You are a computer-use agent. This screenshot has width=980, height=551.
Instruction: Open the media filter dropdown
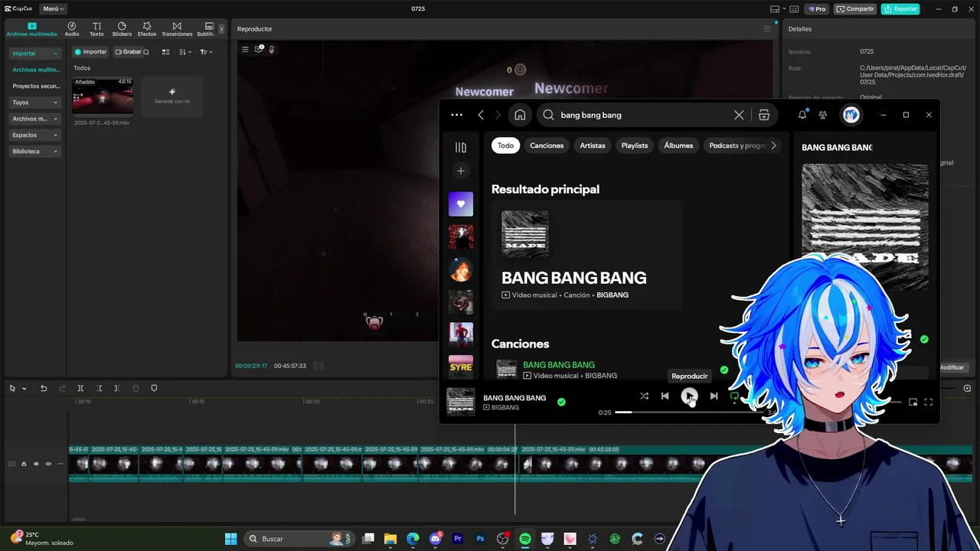[205, 52]
